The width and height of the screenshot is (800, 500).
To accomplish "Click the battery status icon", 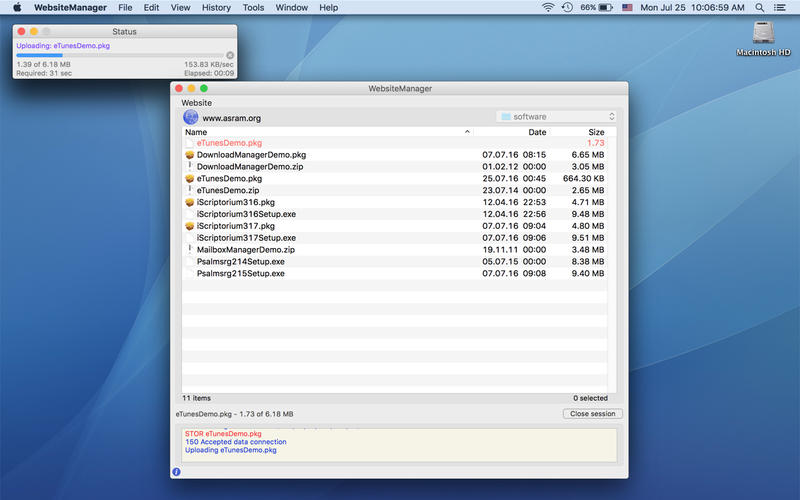I will [x=606, y=8].
